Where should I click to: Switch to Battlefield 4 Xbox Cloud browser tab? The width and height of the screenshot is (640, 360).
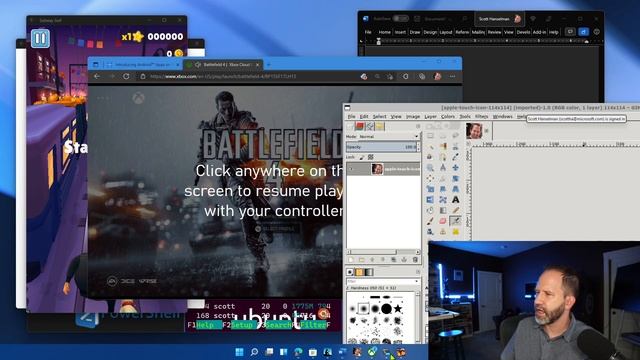click(x=222, y=64)
